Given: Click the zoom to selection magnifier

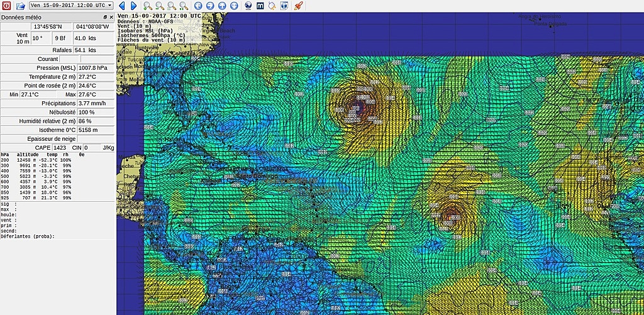Looking at the screenshot, I should coord(172,6).
